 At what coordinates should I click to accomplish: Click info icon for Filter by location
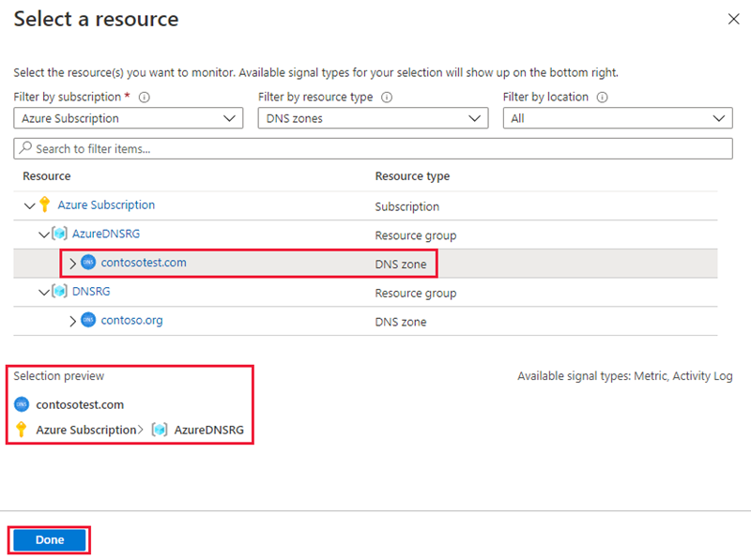602,98
